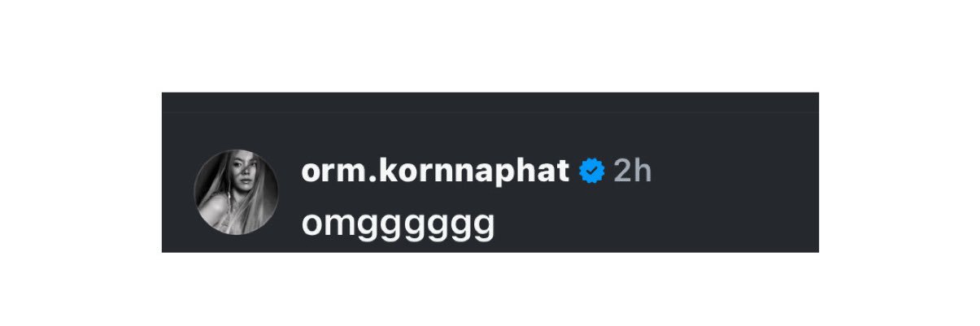The image size is (980, 326).
Task: Click the 2h timestamp
Action: pyautogui.click(x=632, y=172)
